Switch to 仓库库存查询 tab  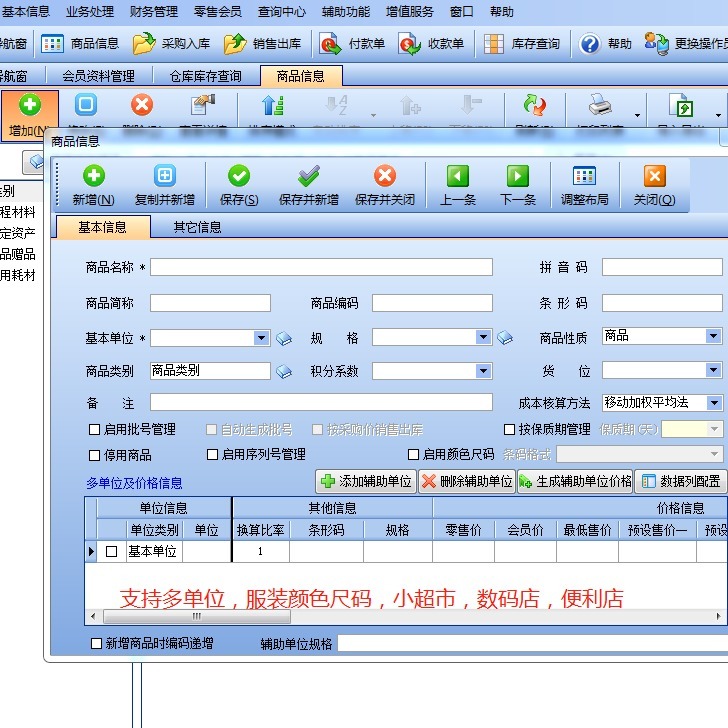tap(206, 76)
